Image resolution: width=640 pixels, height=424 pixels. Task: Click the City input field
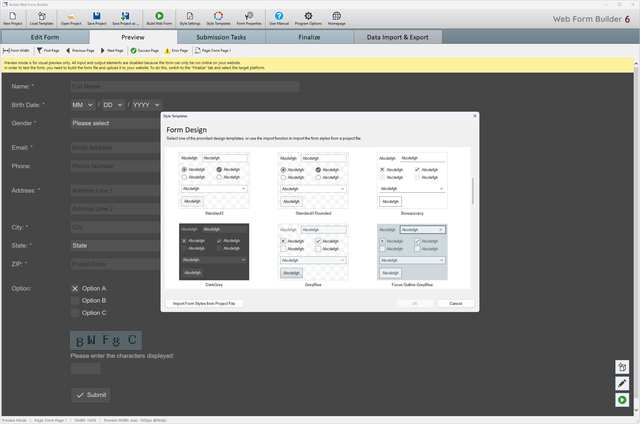[116, 227]
